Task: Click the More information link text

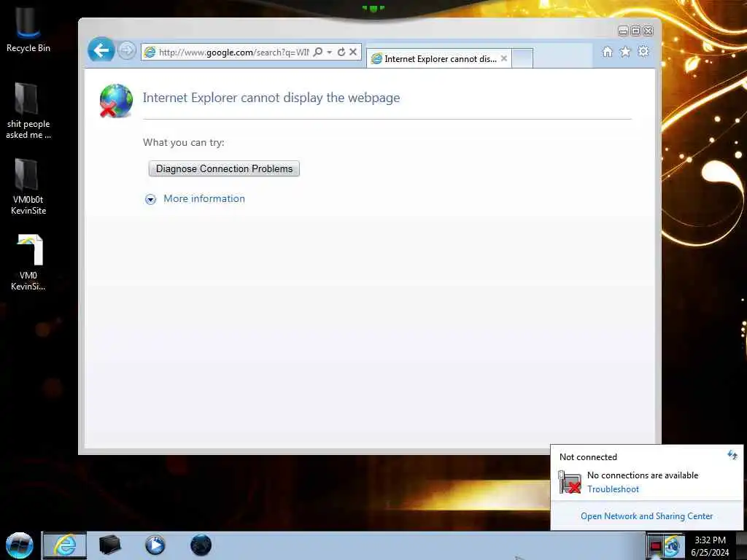Action: (x=204, y=198)
